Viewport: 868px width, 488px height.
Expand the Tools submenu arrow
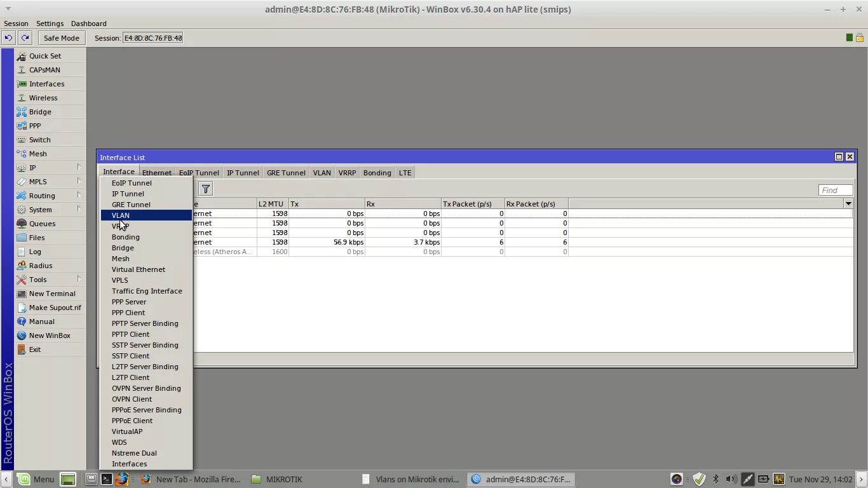(79, 279)
